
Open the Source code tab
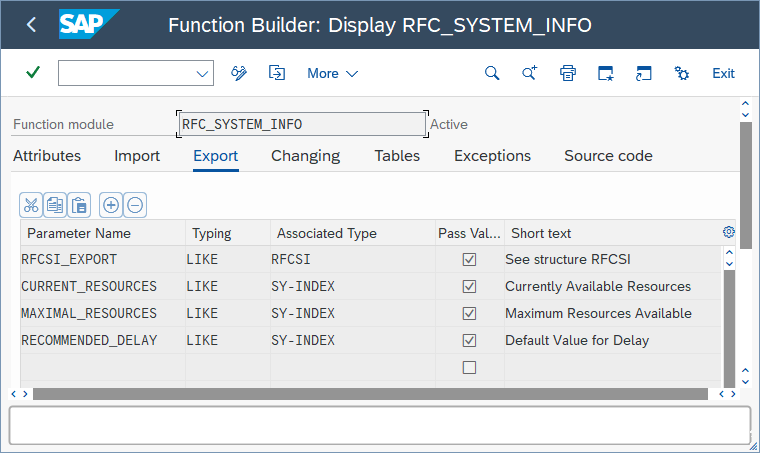(x=608, y=156)
